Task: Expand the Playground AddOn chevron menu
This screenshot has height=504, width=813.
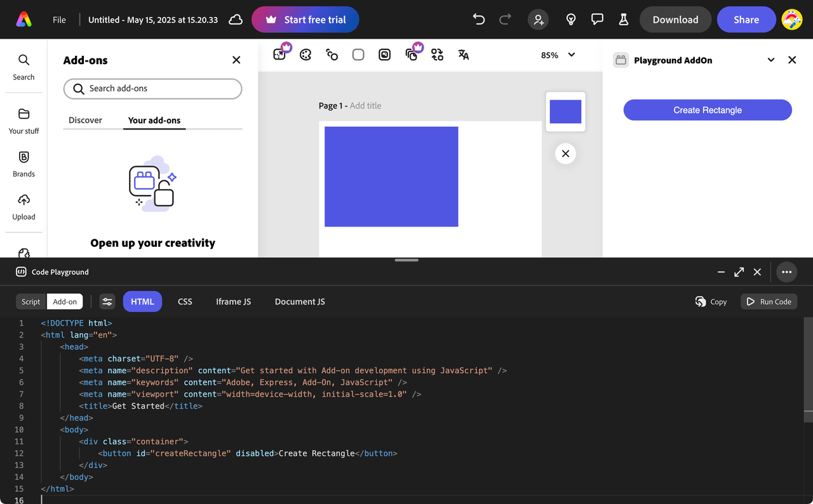Action: click(x=770, y=60)
